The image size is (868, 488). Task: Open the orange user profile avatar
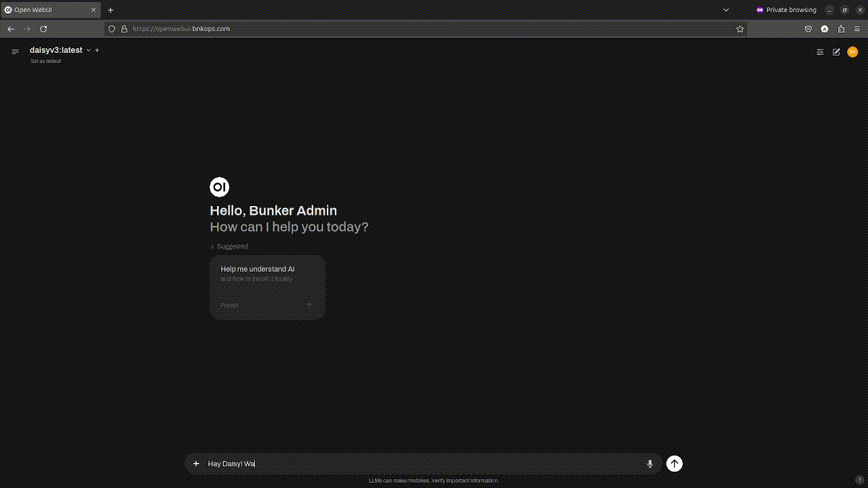tap(852, 52)
